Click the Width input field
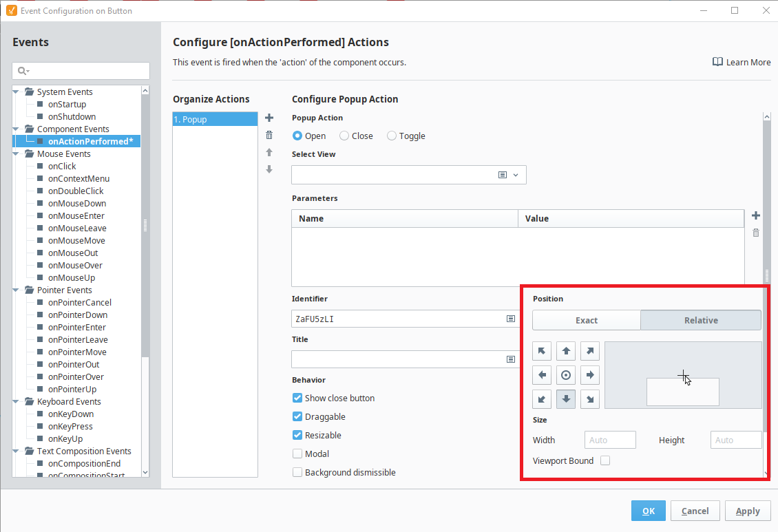Viewport: 778px width, 532px height. pyautogui.click(x=610, y=440)
